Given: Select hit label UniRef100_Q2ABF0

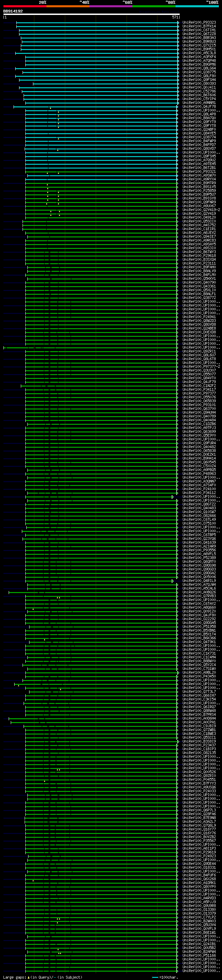Looking at the screenshot, I should (x=199, y=129).
